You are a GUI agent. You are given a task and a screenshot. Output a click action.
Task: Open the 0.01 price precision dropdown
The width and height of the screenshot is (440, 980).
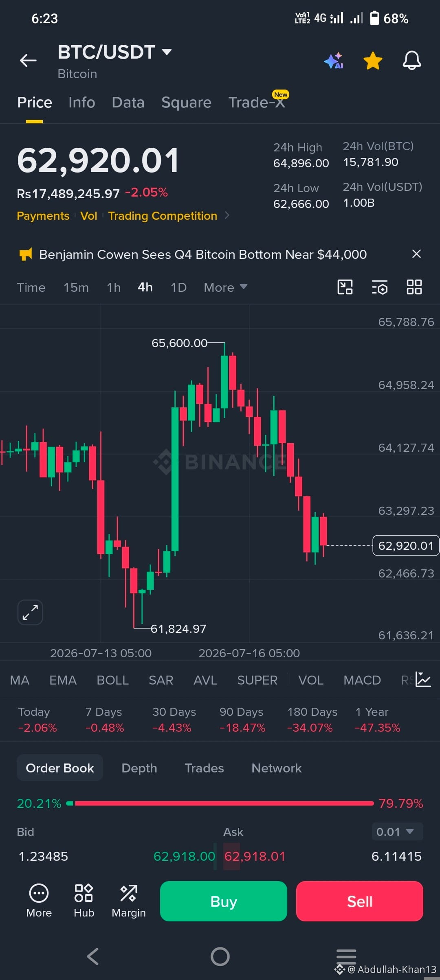coord(397,831)
